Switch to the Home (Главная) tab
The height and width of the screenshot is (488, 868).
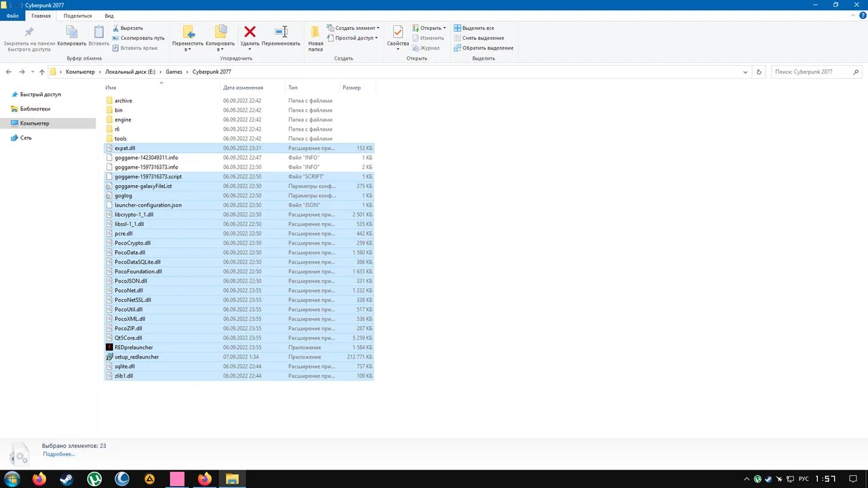pos(41,16)
